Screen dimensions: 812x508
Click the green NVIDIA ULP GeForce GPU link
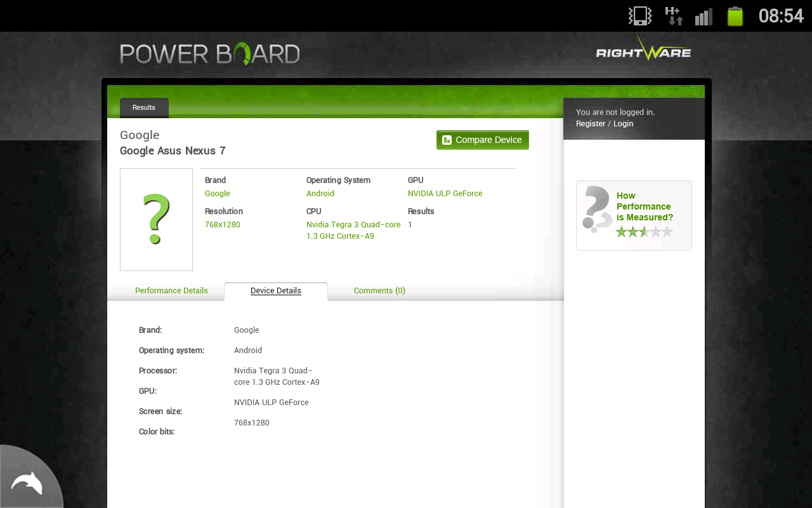point(445,194)
